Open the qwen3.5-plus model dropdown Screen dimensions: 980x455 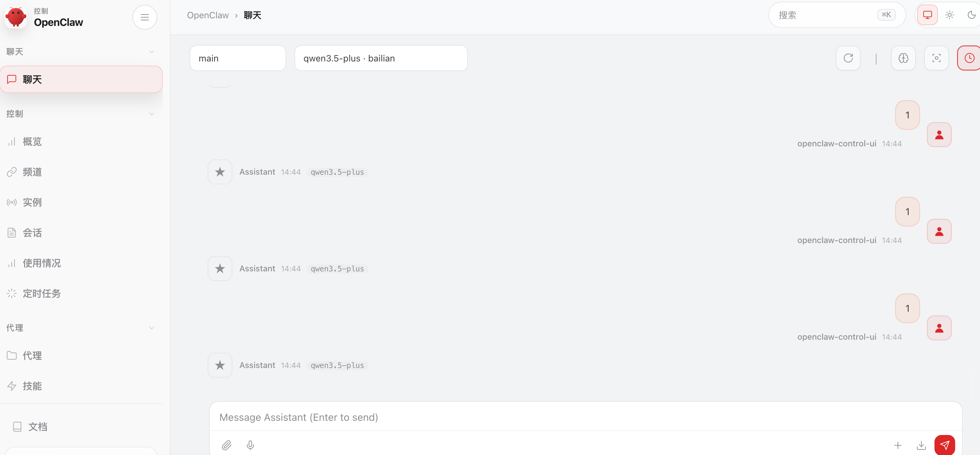381,58
